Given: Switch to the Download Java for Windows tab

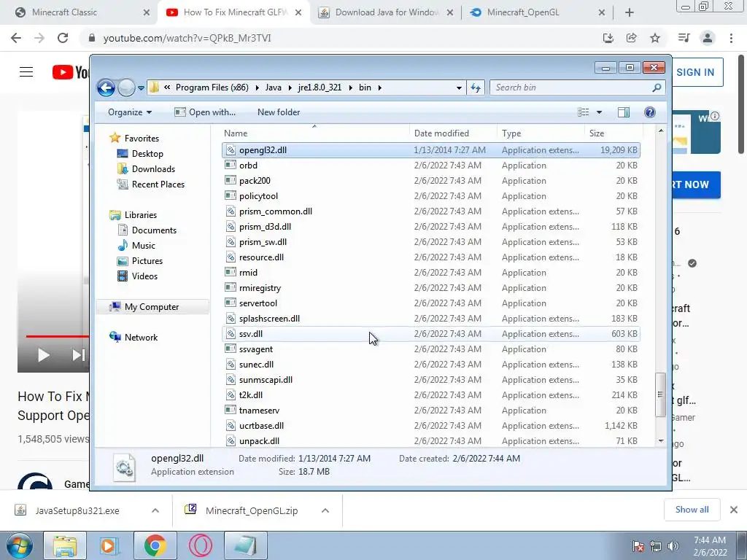Looking at the screenshot, I should point(387,12).
